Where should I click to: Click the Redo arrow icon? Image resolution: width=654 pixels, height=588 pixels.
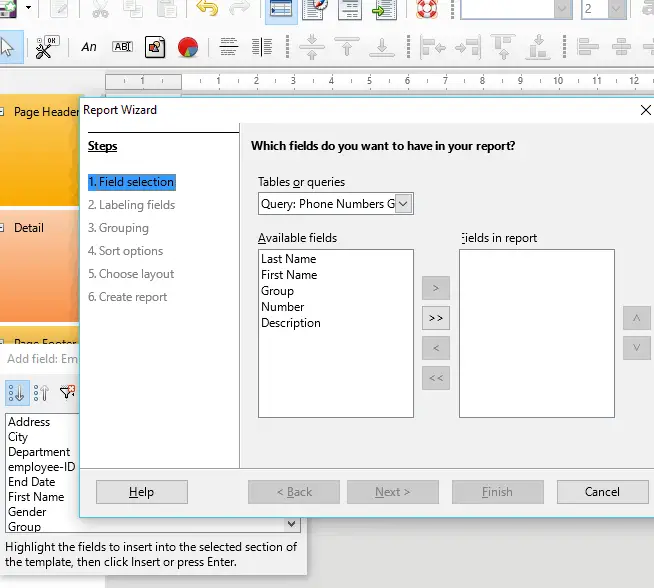pos(240,8)
